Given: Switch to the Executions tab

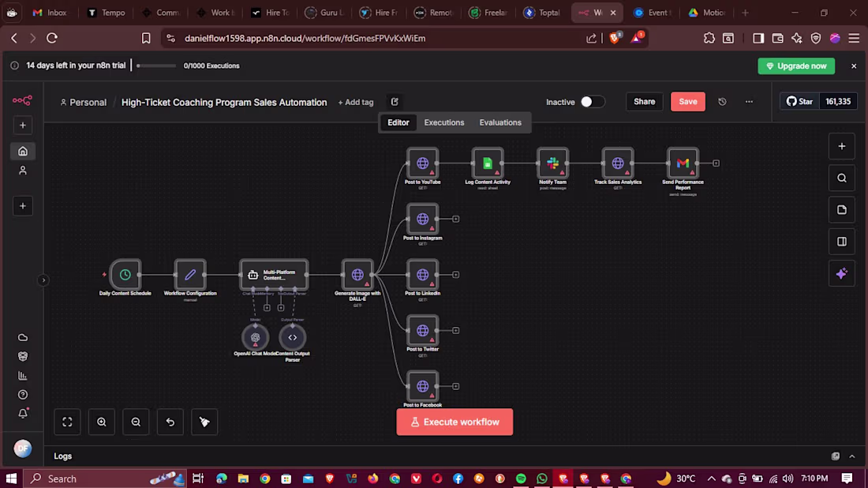Looking at the screenshot, I should coord(444,122).
